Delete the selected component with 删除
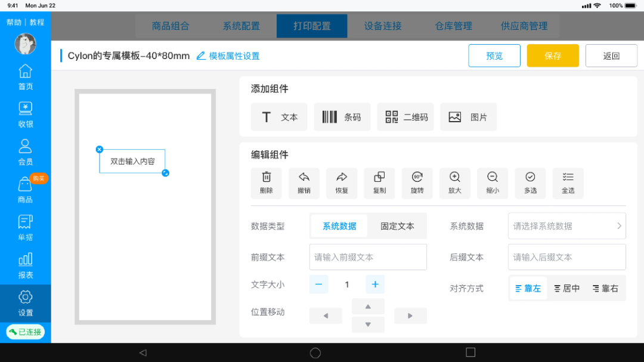The width and height of the screenshot is (644, 362). (266, 183)
